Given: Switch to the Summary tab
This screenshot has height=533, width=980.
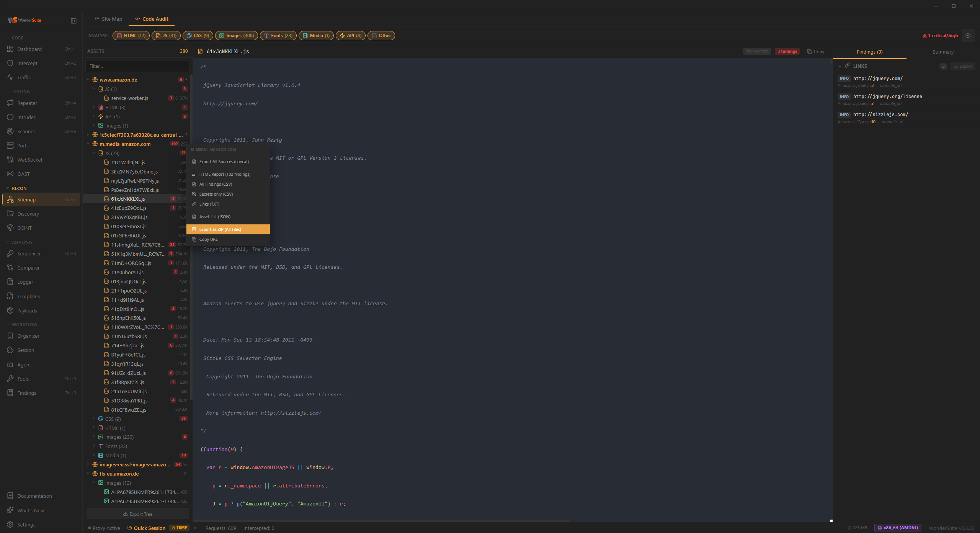Looking at the screenshot, I should 943,52.
